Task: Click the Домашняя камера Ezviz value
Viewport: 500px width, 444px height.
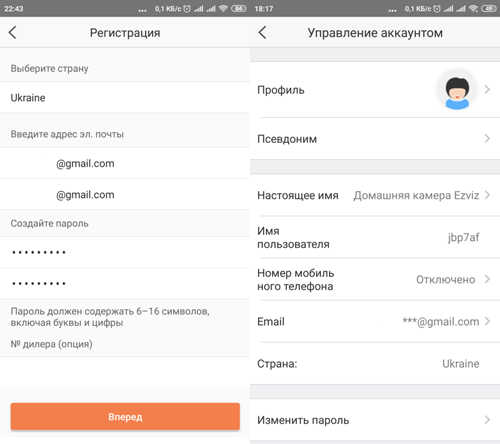Action: pyautogui.click(x=416, y=195)
